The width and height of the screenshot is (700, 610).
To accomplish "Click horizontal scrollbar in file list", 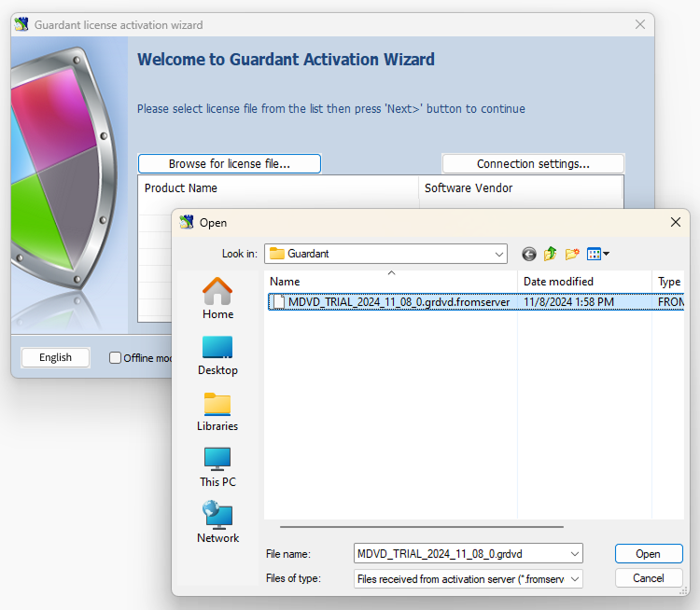I will (422, 527).
